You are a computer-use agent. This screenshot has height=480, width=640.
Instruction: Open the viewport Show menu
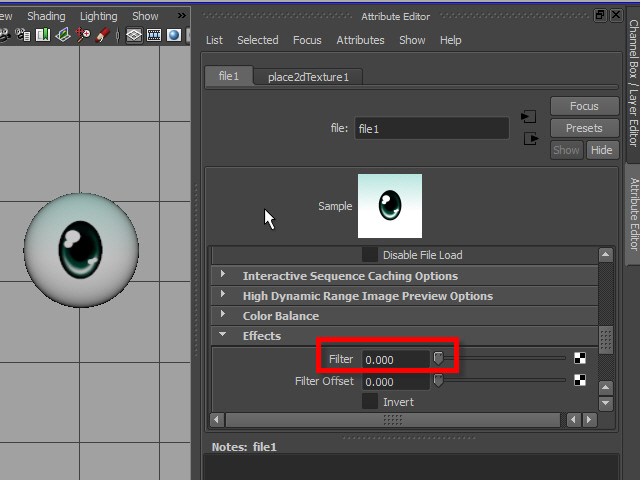[145, 16]
